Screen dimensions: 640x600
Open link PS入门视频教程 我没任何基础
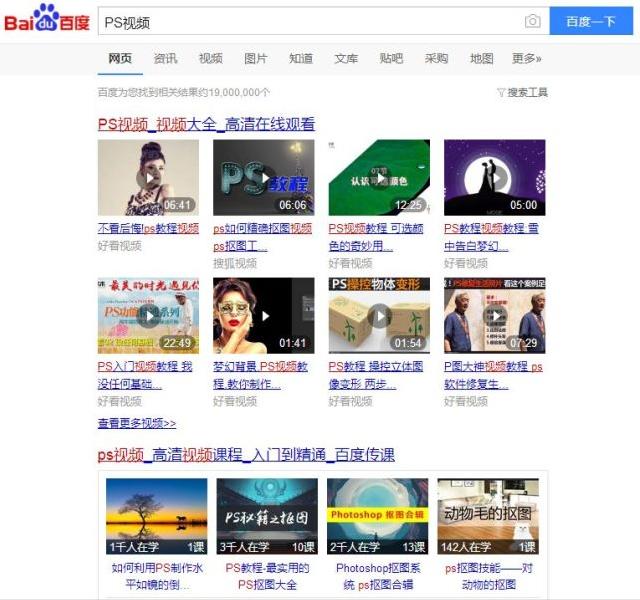(145, 375)
